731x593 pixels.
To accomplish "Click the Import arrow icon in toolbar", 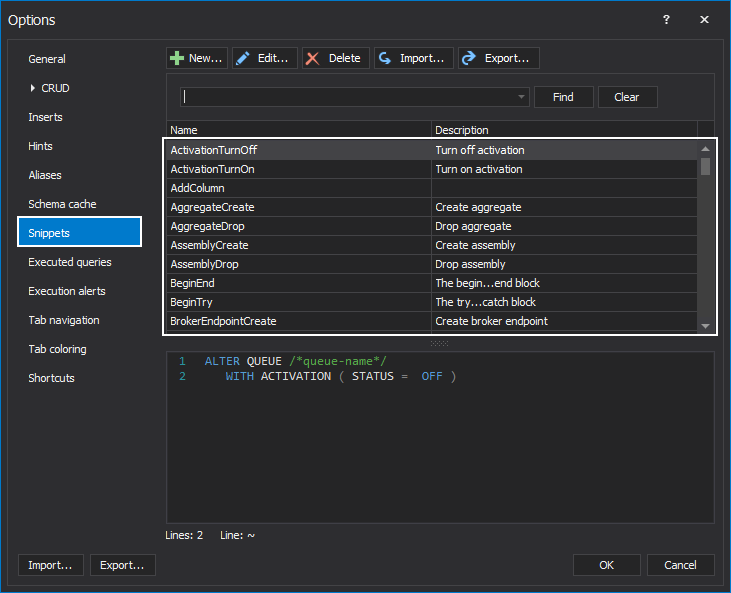I will [385, 58].
